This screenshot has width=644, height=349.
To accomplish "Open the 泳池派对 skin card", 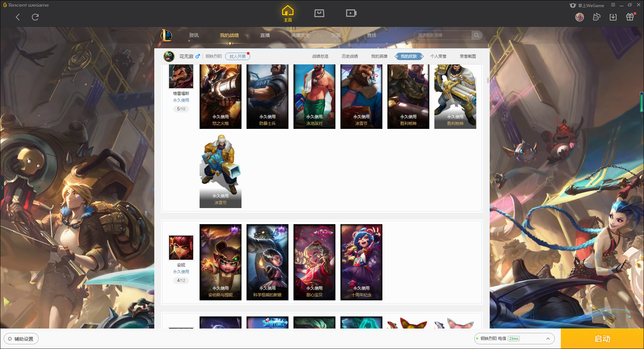I will coord(314,96).
